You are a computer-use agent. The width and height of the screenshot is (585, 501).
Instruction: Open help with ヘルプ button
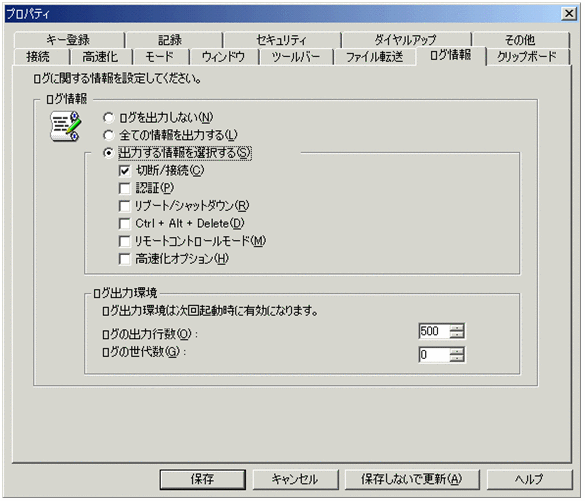(x=530, y=479)
